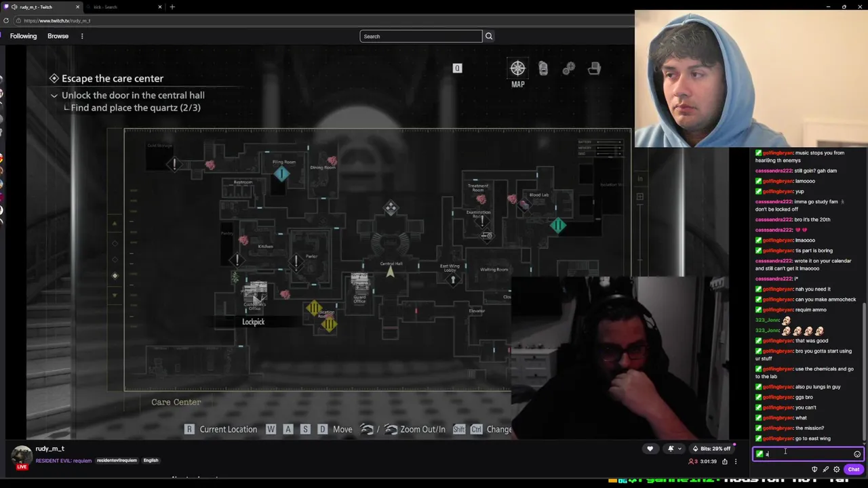The width and height of the screenshot is (868, 488).
Task: Click the Guard Office item marker
Action: [x=359, y=282]
